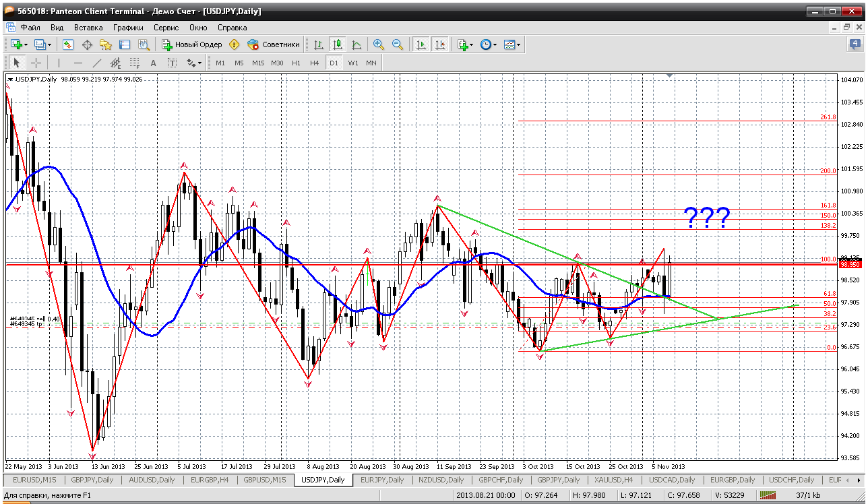Click the red 98.950 price level label

click(x=848, y=265)
